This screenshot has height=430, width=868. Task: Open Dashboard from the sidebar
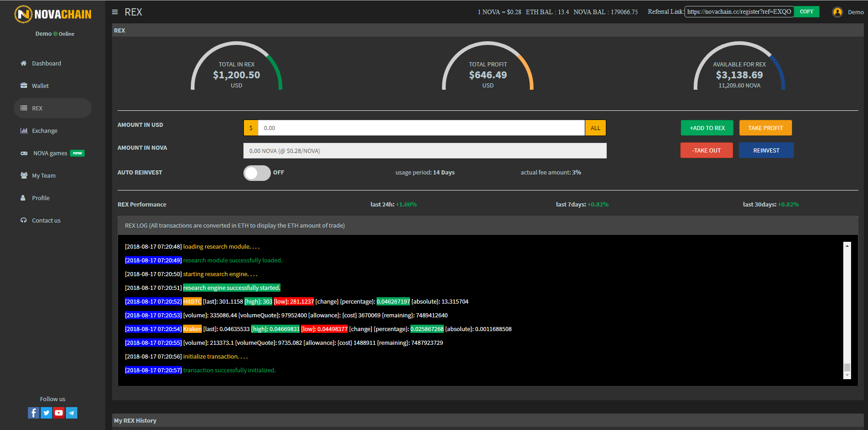click(x=46, y=63)
